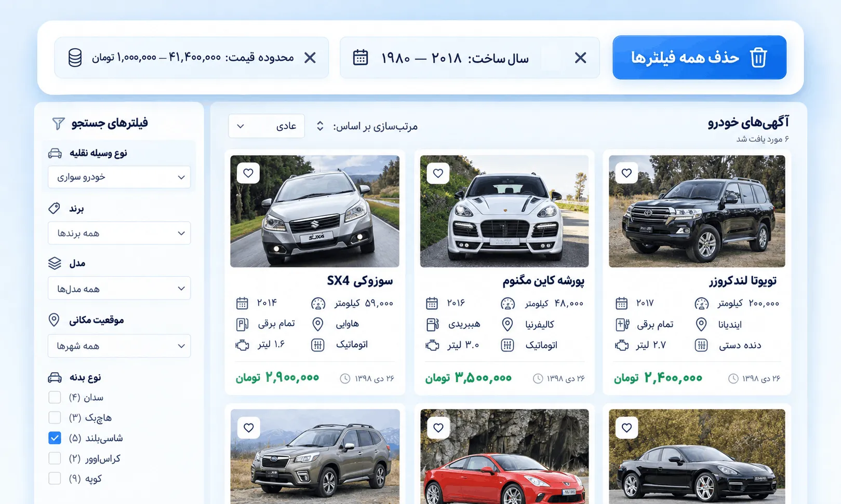Screen dimensions: 841x504
Task: Click the black Porsche sedan photo thumbnail
Action: point(697,457)
